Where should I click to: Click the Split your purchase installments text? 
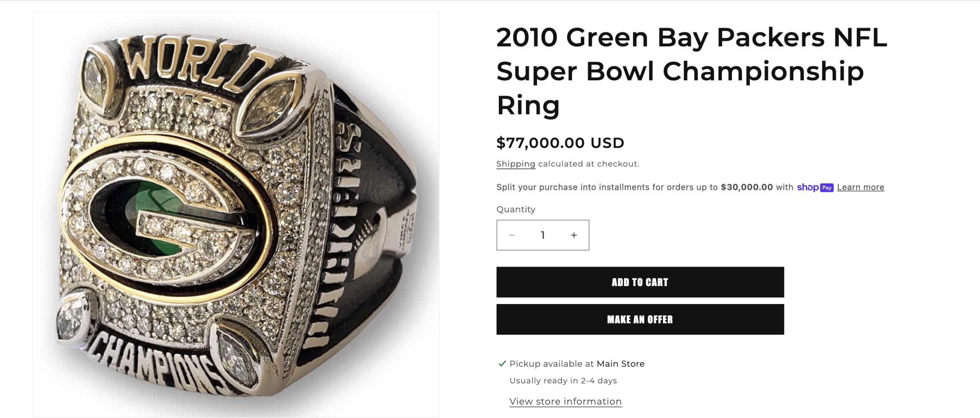[607, 187]
